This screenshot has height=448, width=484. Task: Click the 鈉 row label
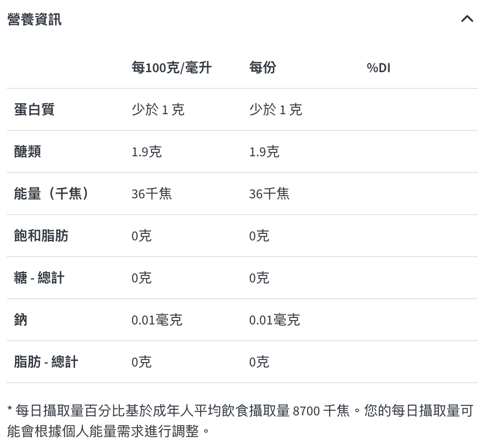19,319
